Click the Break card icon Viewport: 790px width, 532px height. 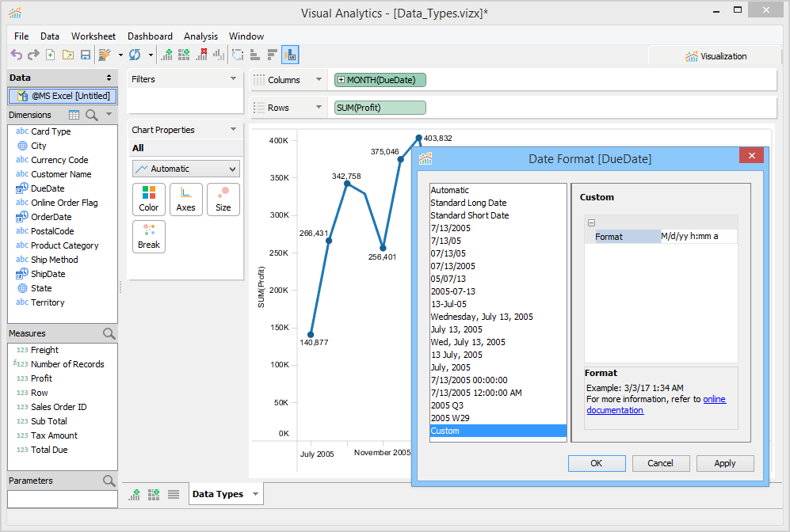point(149,236)
